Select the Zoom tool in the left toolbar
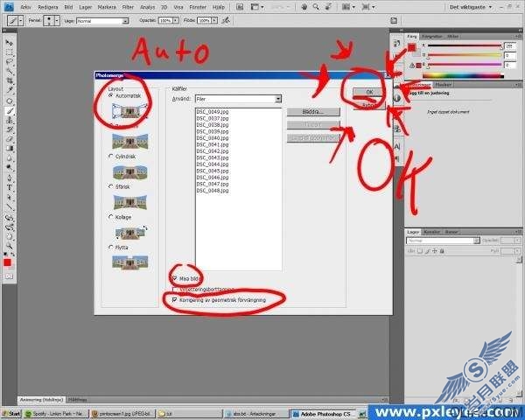This screenshot has height=420, width=525. (9, 246)
